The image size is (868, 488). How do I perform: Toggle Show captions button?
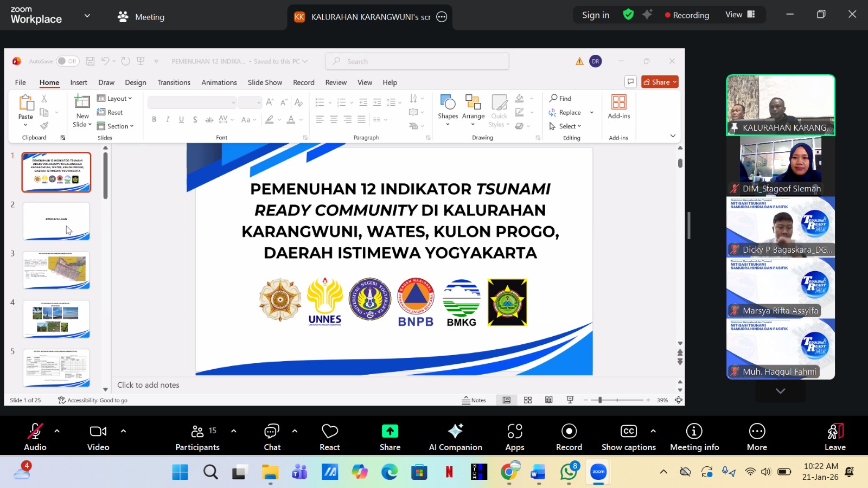pyautogui.click(x=628, y=432)
